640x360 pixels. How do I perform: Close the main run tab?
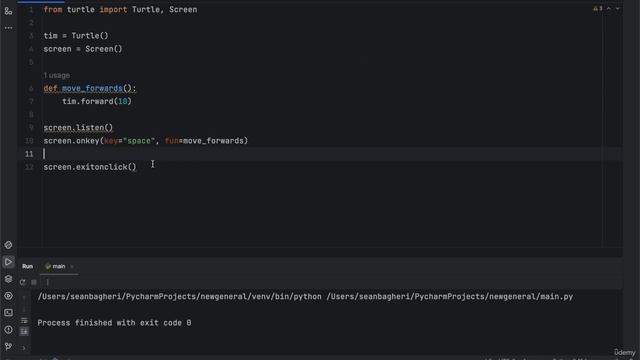72,267
